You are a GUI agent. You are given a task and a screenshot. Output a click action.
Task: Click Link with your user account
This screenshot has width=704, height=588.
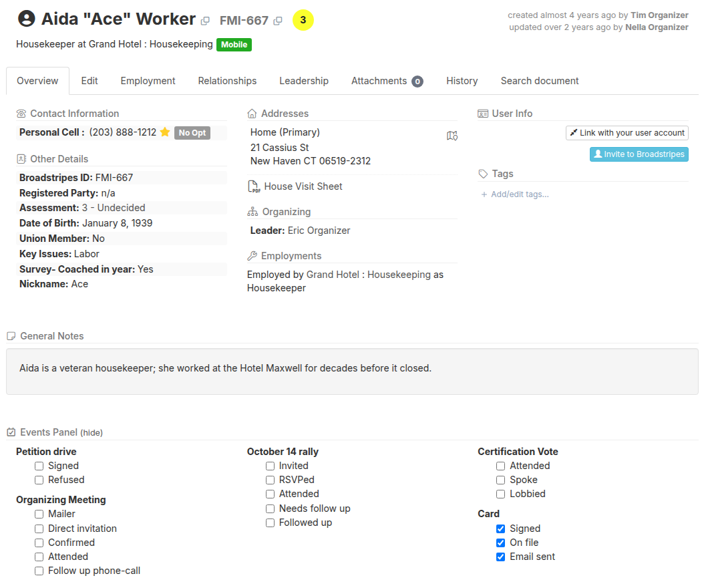(x=627, y=133)
